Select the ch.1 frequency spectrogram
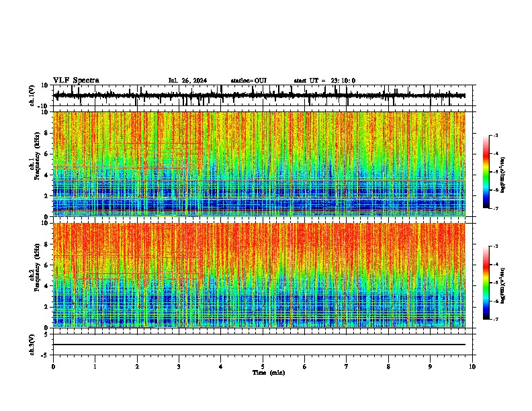Image resolution: width=532 pixels, height=411 pixels. pos(259,164)
